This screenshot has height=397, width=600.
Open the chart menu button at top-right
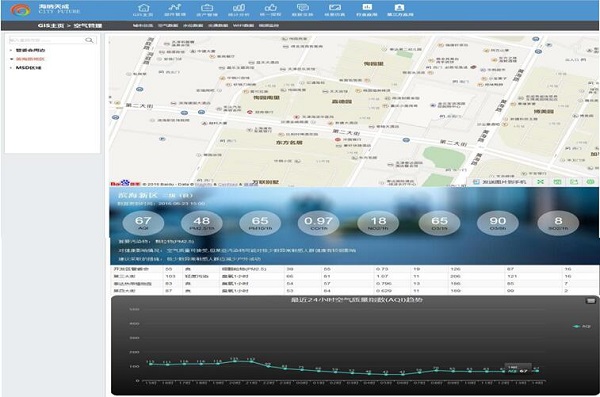(x=590, y=301)
